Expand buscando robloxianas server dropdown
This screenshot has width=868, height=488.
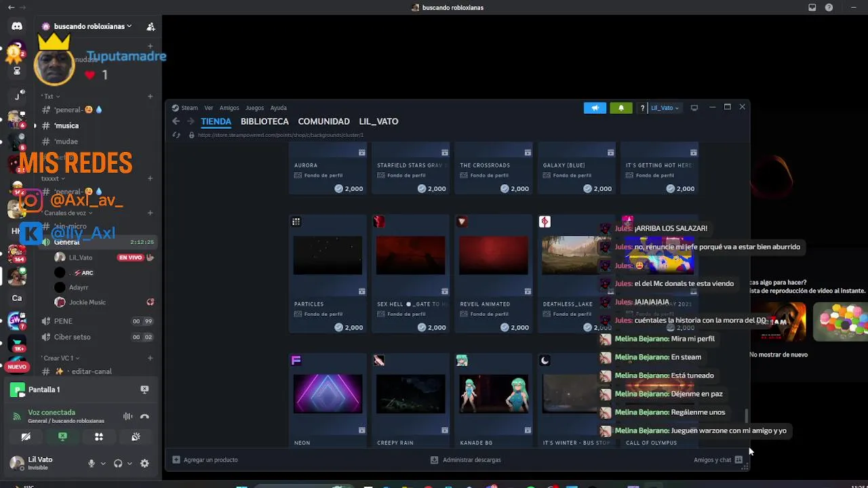(129, 26)
